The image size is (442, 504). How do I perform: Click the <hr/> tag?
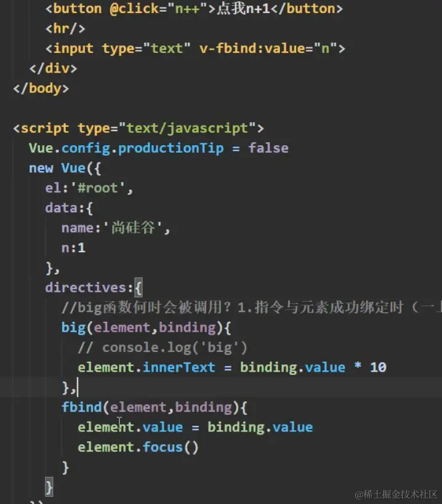65,28
